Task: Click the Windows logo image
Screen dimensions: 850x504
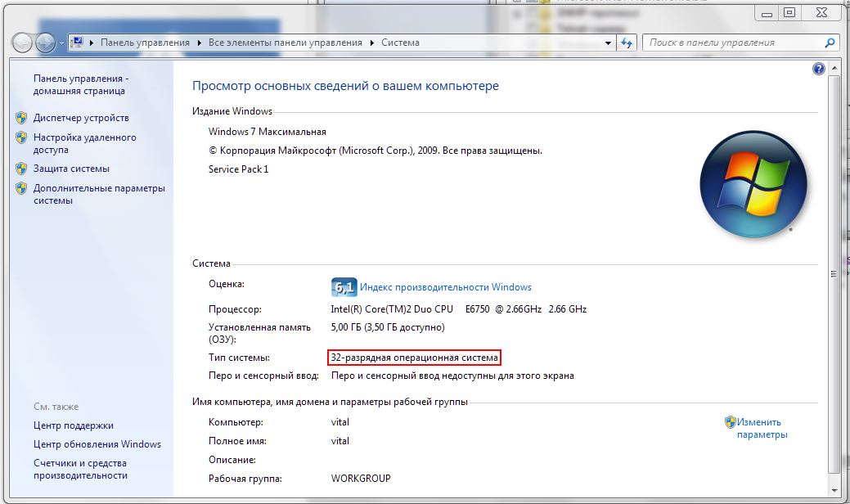Action: (753, 184)
